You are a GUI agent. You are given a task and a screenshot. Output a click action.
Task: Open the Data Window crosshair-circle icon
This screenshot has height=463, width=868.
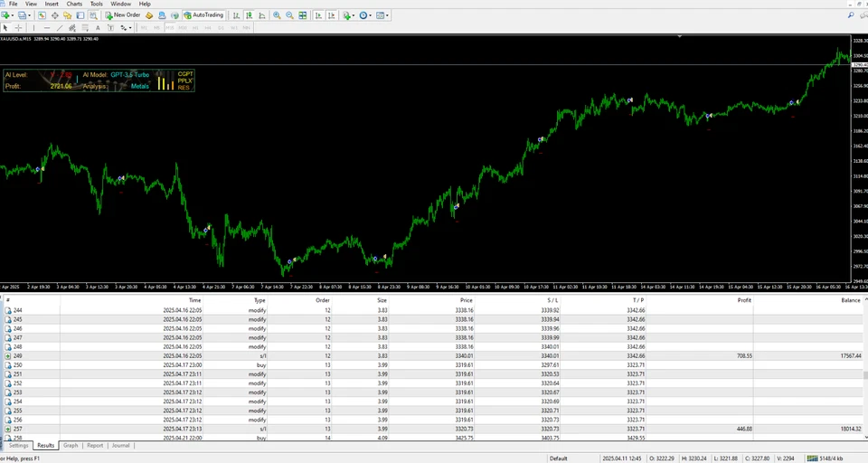[55, 15]
